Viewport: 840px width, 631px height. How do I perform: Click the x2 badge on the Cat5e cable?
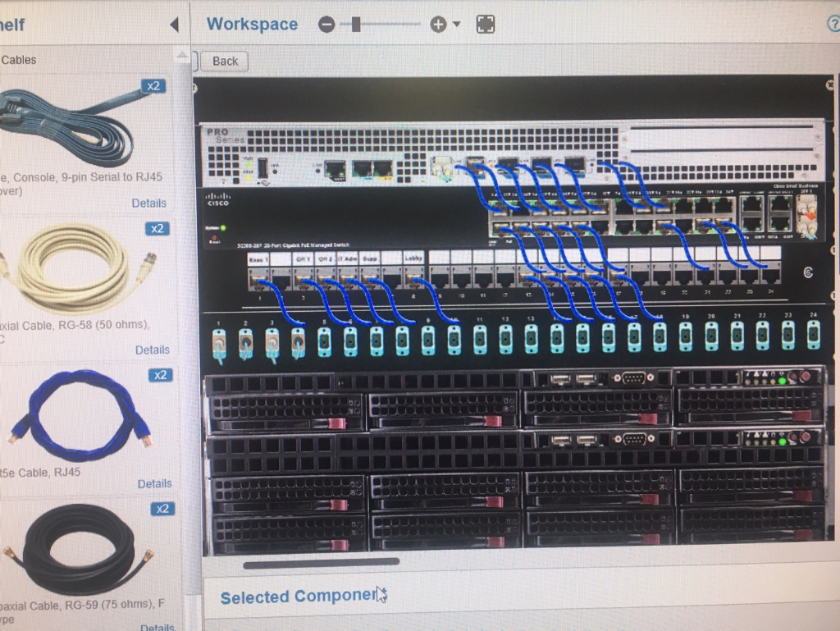[160, 375]
